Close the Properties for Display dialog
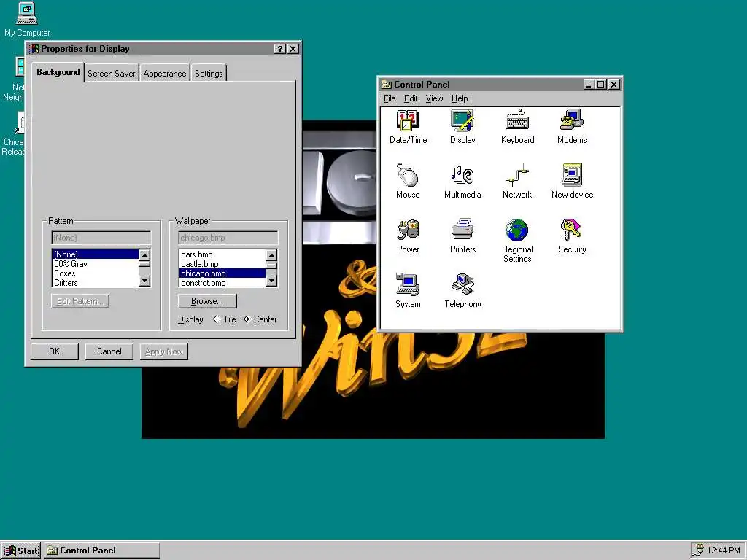The width and height of the screenshot is (747, 560). coord(293,49)
